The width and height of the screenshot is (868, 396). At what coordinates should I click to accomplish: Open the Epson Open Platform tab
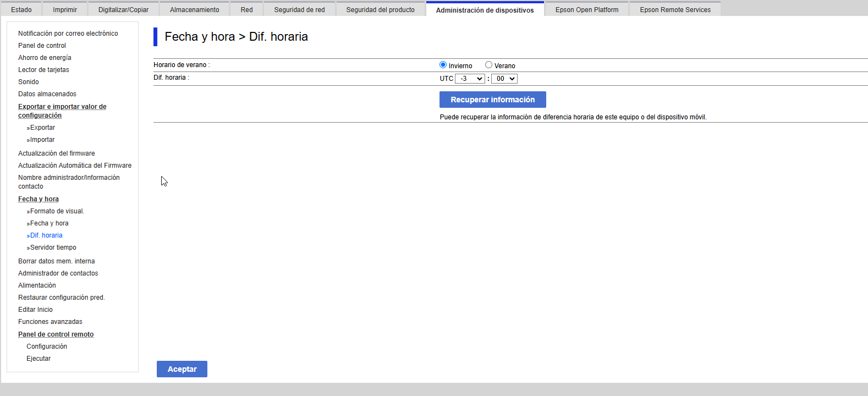(x=587, y=9)
